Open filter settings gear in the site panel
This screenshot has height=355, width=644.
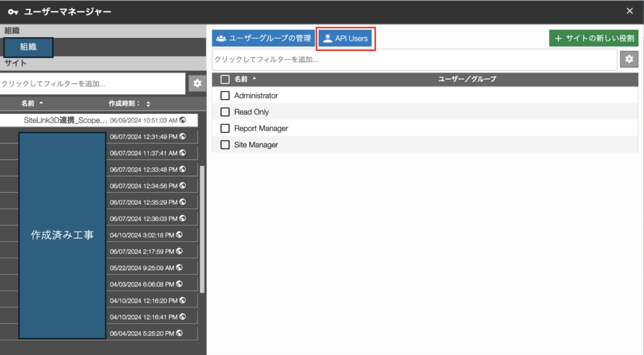(x=197, y=83)
